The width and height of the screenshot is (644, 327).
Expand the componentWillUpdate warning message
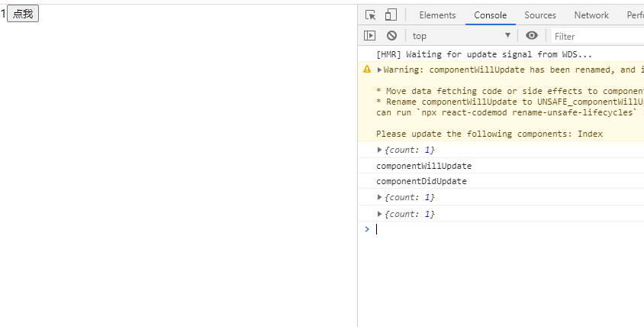(x=379, y=70)
